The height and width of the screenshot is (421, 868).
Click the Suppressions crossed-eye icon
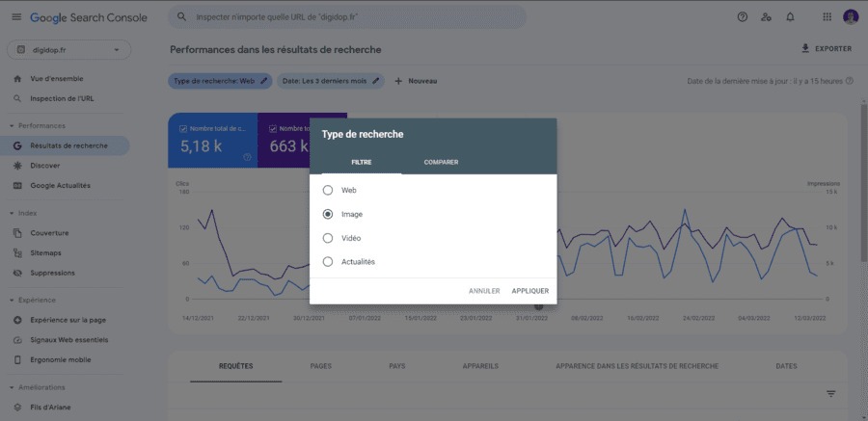click(x=17, y=273)
